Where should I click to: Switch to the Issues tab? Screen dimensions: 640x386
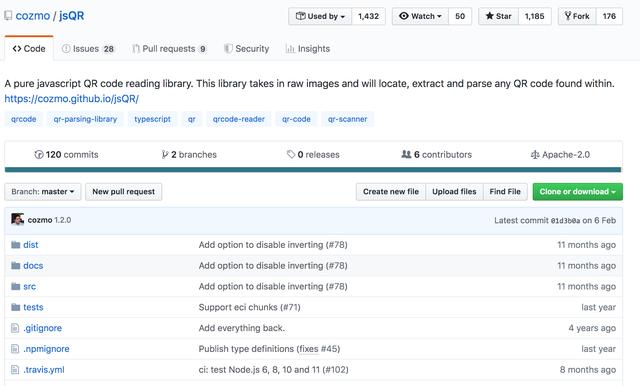click(88, 49)
